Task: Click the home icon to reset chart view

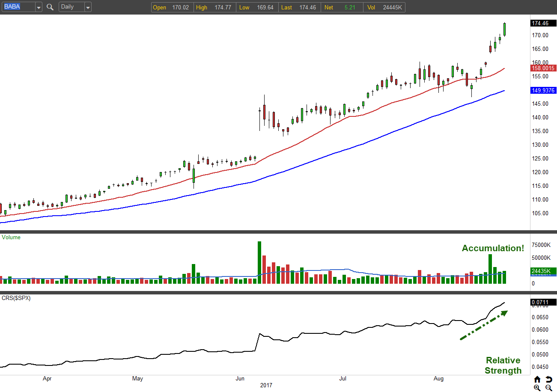Action: 537,380
